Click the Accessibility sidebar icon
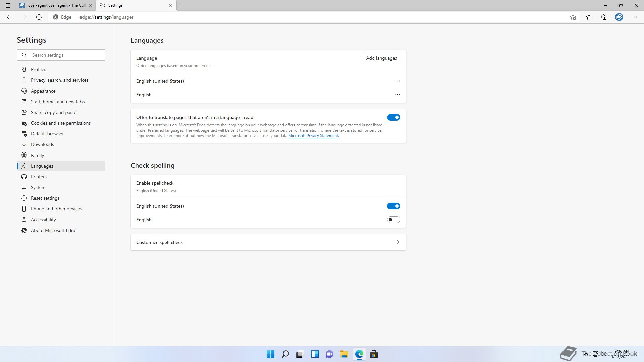This screenshot has width=644, height=362. coord(24,220)
